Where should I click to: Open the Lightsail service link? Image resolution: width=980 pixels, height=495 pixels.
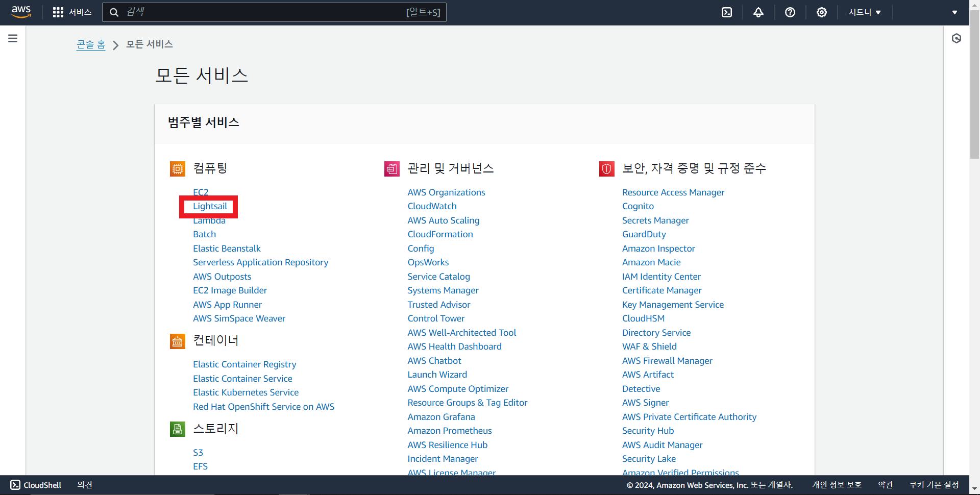coord(210,206)
